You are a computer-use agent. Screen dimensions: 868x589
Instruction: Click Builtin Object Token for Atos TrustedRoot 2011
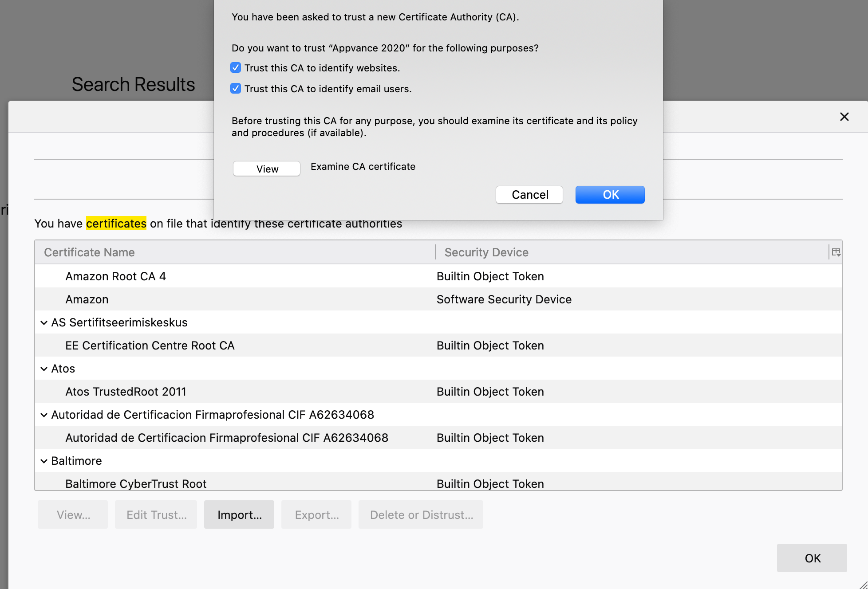[490, 392]
